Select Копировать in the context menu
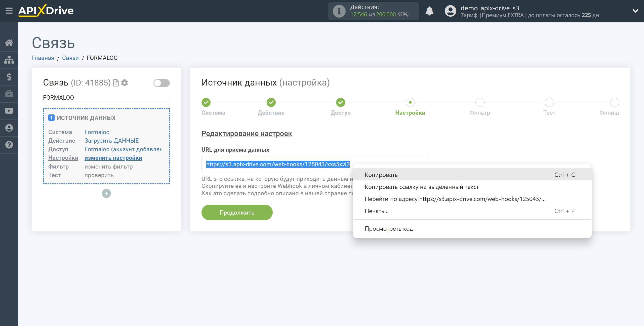This screenshot has height=326, width=644. coord(472,175)
